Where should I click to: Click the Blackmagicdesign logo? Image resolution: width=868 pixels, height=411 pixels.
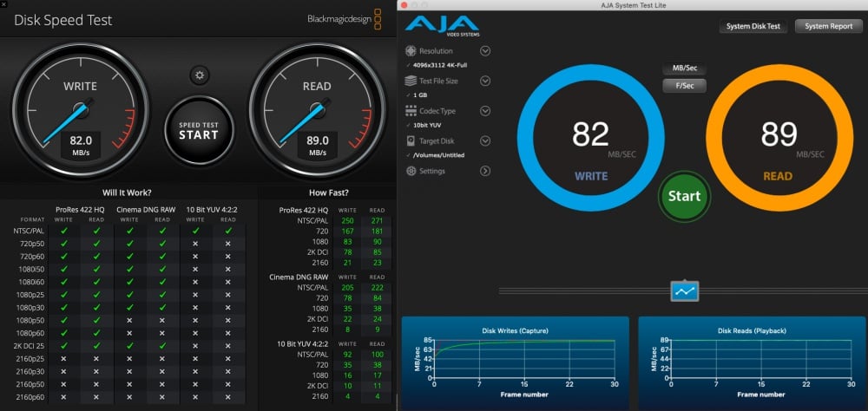click(x=344, y=19)
